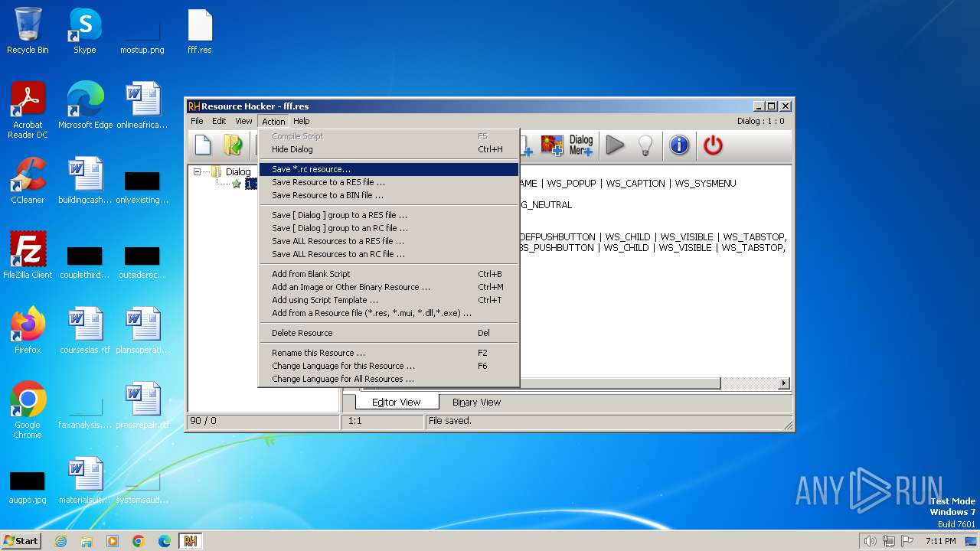
Task: Collapse the Dialog tree node
Action: (197, 172)
